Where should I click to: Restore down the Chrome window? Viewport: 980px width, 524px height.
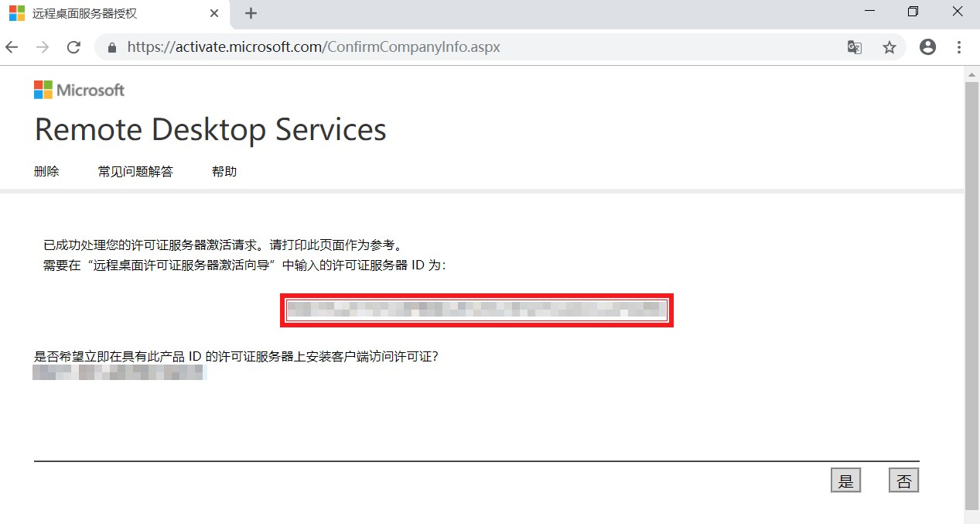pyautogui.click(x=913, y=12)
